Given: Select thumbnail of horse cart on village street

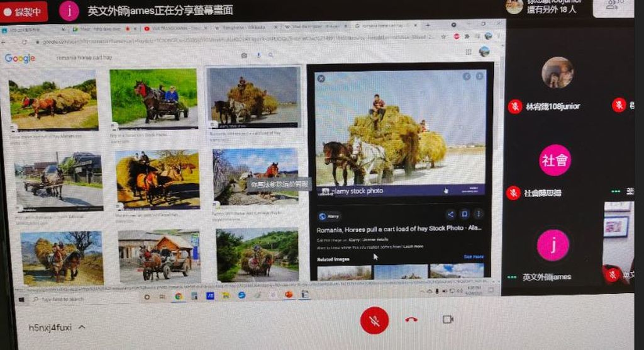Looking at the screenshot, I should click(58, 181).
